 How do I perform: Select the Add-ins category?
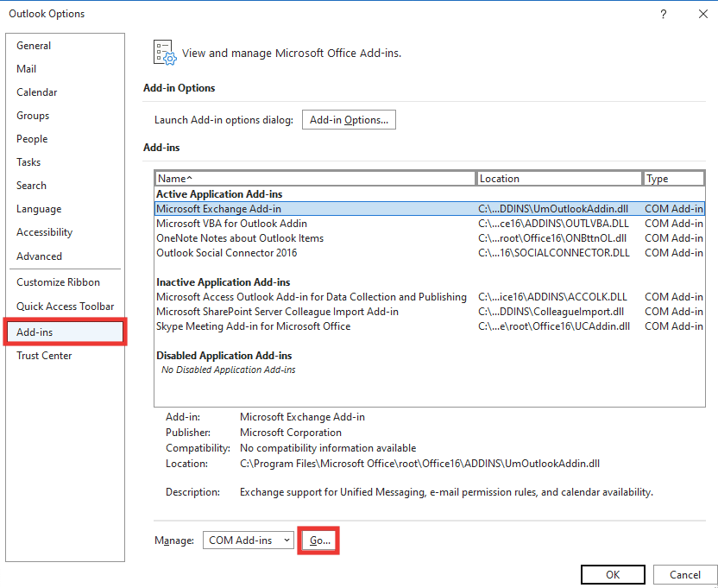click(x=65, y=332)
